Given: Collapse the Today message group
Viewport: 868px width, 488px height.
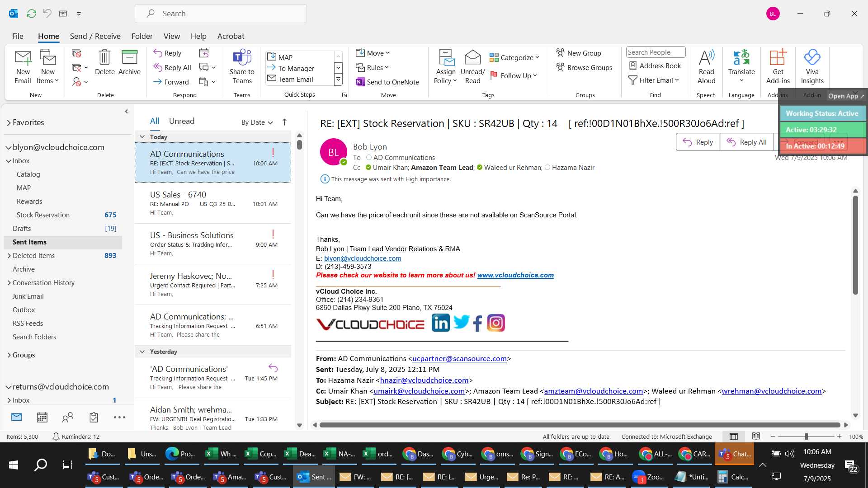Looking at the screenshot, I should (142, 137).
